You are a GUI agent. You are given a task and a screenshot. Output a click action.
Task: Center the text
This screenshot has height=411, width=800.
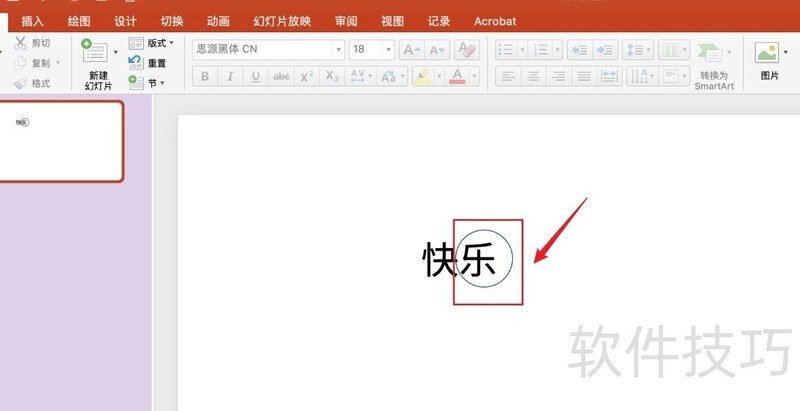coord(533,76)
